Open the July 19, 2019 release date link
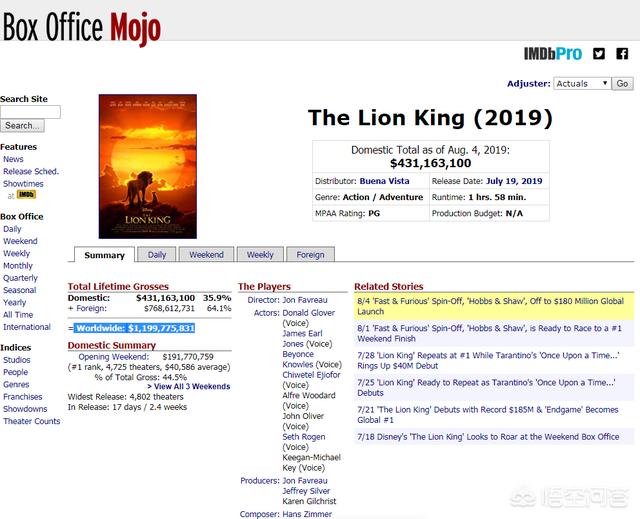The width and height of the screenshot is (640, 519). pos(514,181)
